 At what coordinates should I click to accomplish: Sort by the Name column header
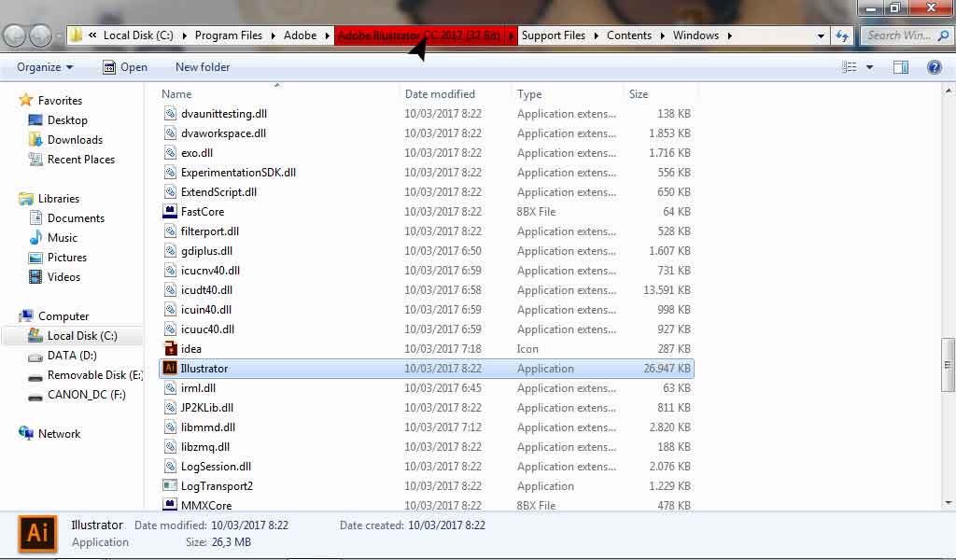[x=176, y=94]
